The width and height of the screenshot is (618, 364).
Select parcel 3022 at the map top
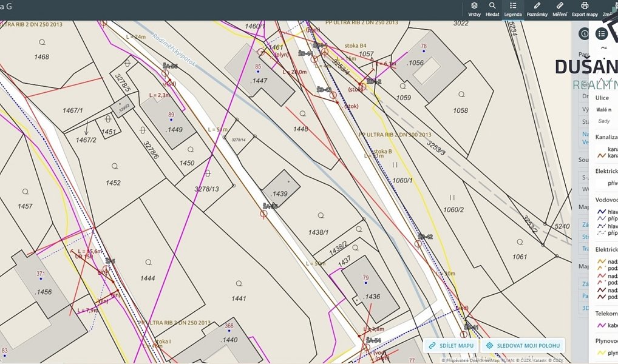click(461, 23)
